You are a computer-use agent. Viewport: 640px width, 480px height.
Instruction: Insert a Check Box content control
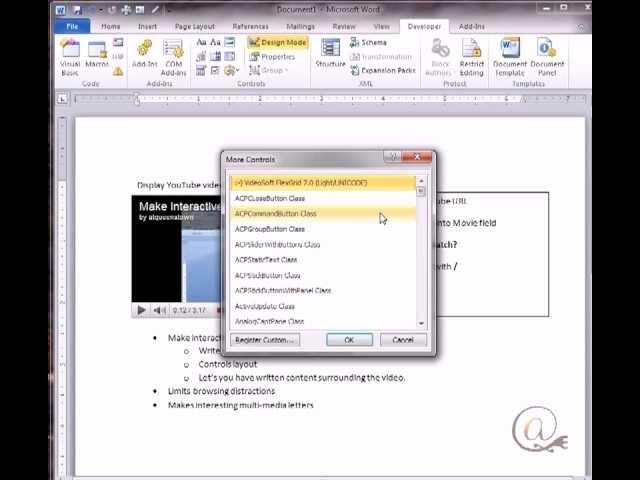click(x=215, y=71)
